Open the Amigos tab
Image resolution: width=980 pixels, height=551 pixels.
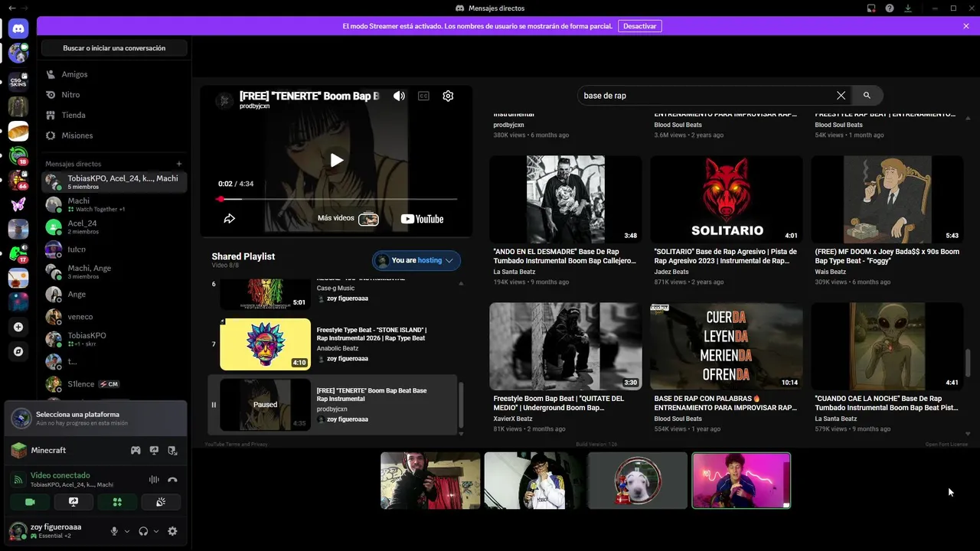coord(114,74)
